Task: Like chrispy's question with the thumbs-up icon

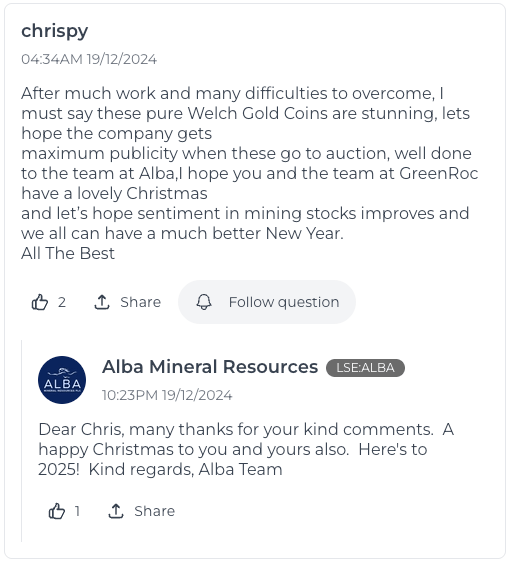Action: click(40, 302)
